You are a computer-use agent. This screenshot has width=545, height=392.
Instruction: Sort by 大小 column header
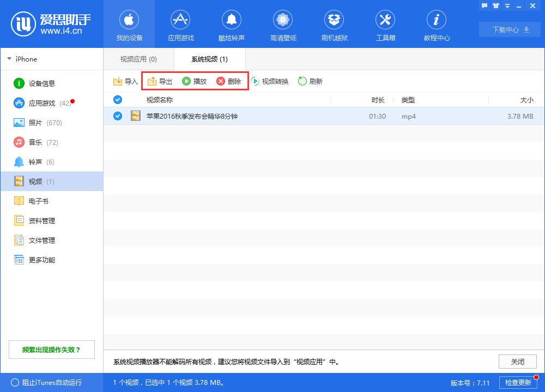pyautogui.click(x=526, y=100)
